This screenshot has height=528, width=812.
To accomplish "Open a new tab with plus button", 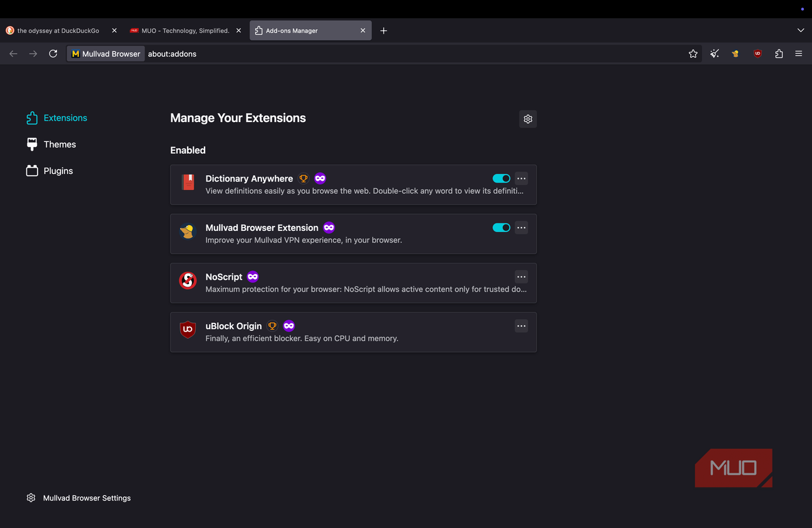I will [383, 31].
